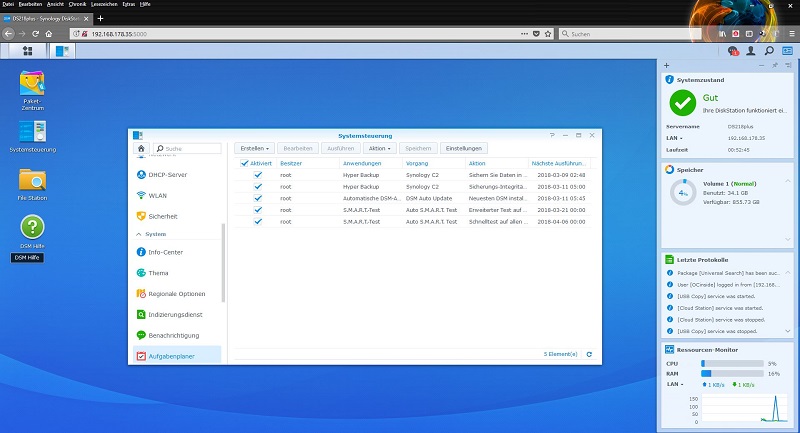Open Sicherheit in the sidebar
Image resolution: width=800 pixels, height=433 pixels.
[x=177, y=216]
